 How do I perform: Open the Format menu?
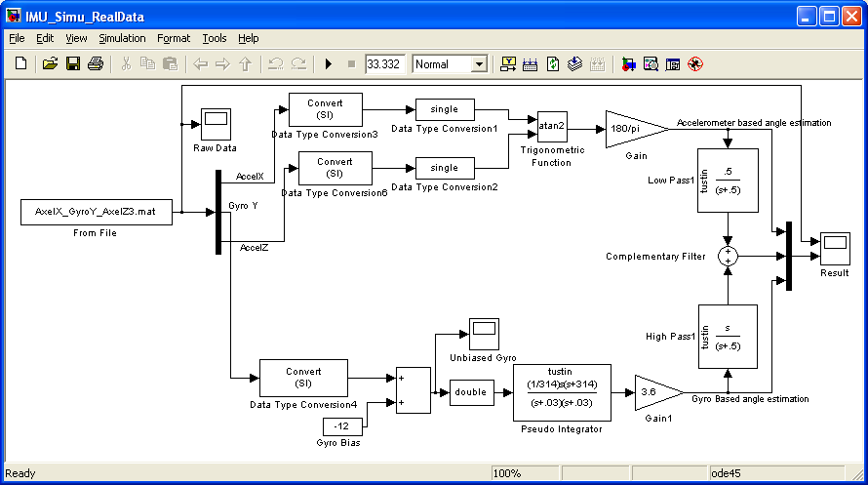(174, 38)
